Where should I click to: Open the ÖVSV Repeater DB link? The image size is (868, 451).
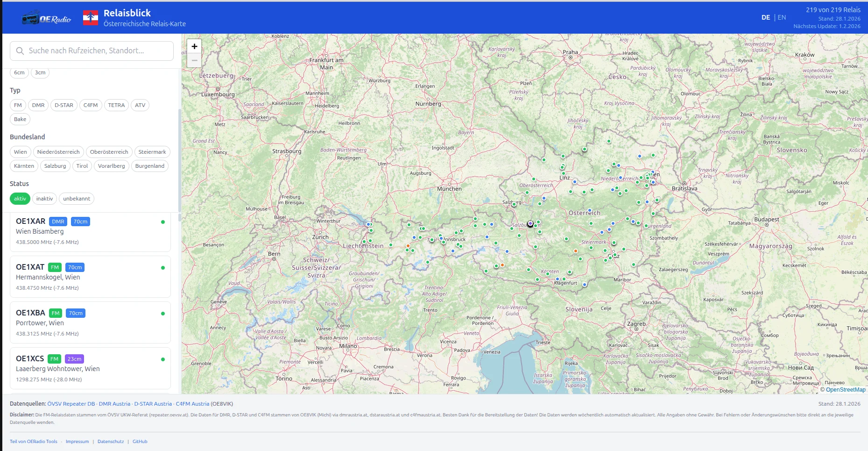point(71,403)
